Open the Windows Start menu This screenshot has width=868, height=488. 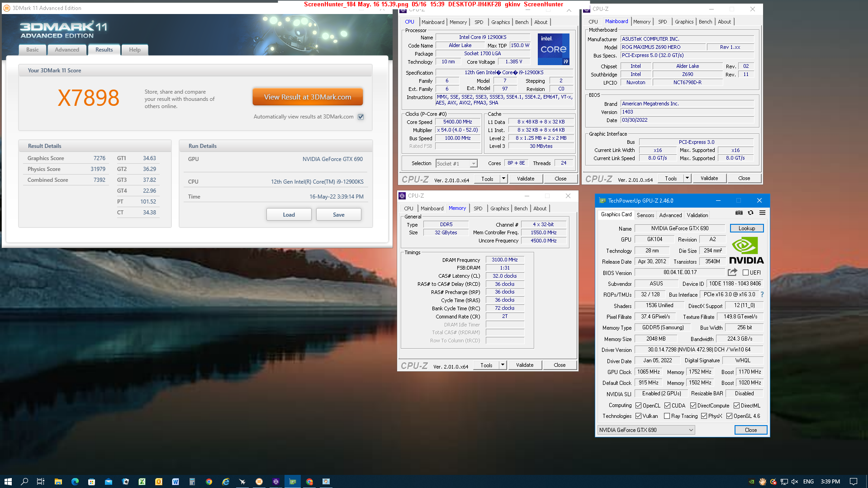(x=8, y=481)
